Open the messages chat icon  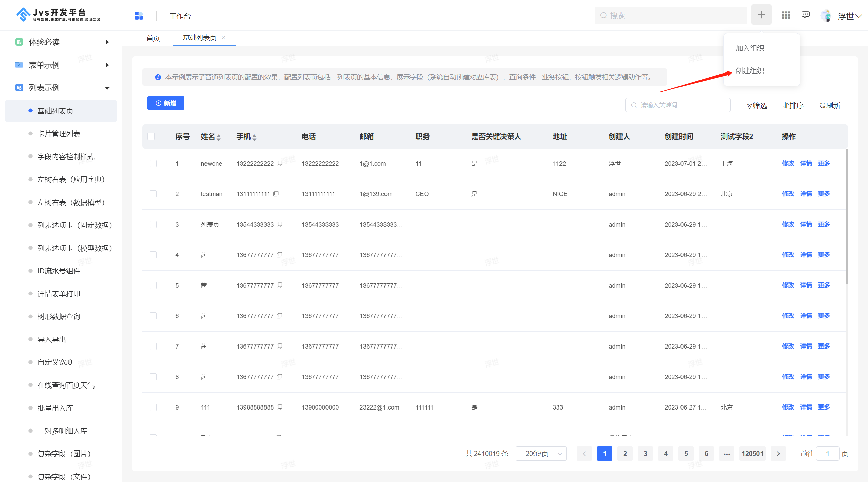click(x=805, y=15)
